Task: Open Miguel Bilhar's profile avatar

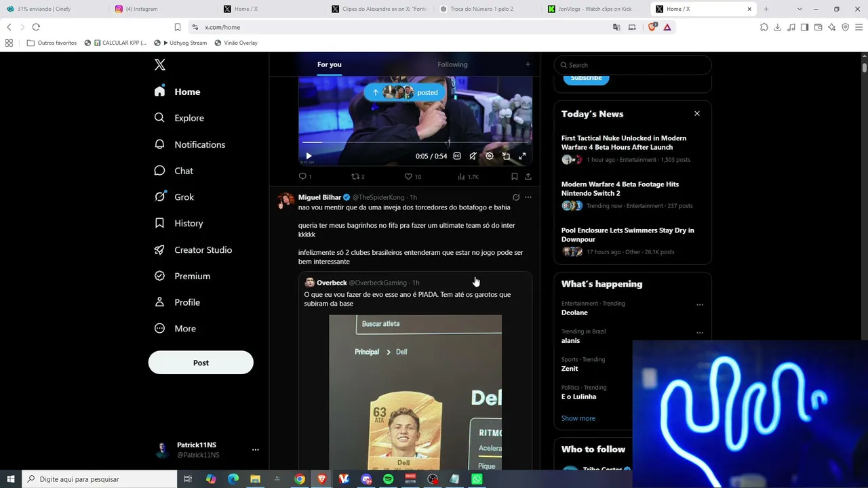Action: (x=286, y=201)
